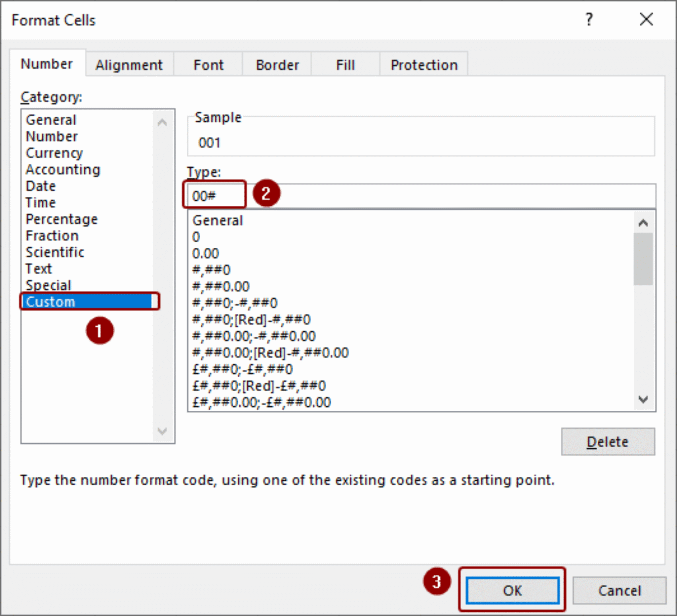Switch to the Alignment tab

[x=129, y=64]
